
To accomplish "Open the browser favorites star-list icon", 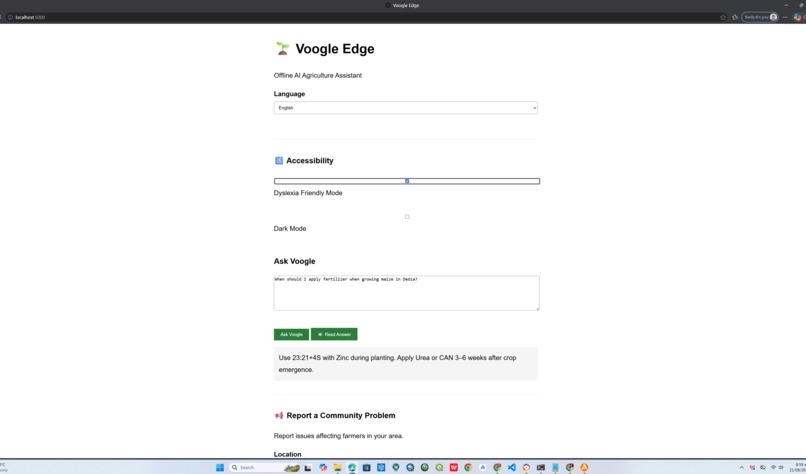I will 735,17.
